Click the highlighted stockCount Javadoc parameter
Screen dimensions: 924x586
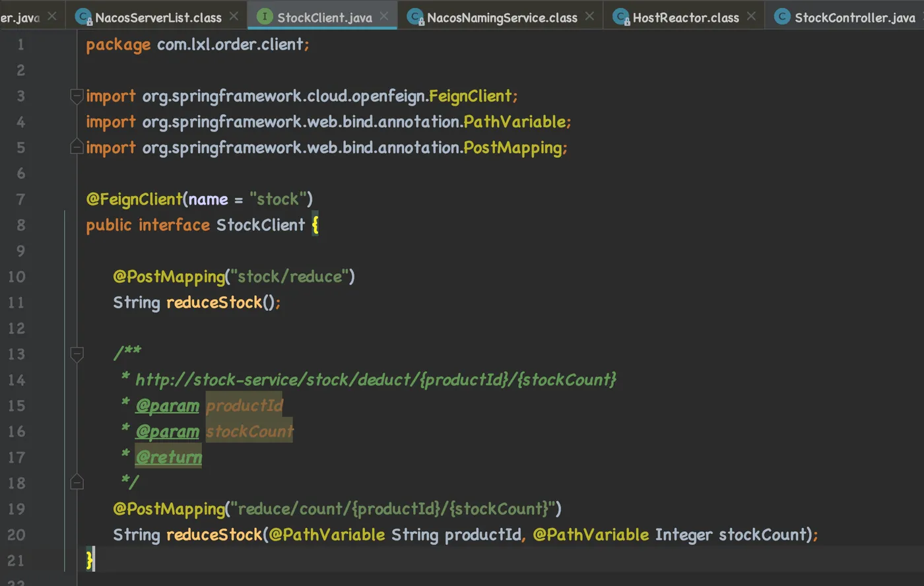249,432
